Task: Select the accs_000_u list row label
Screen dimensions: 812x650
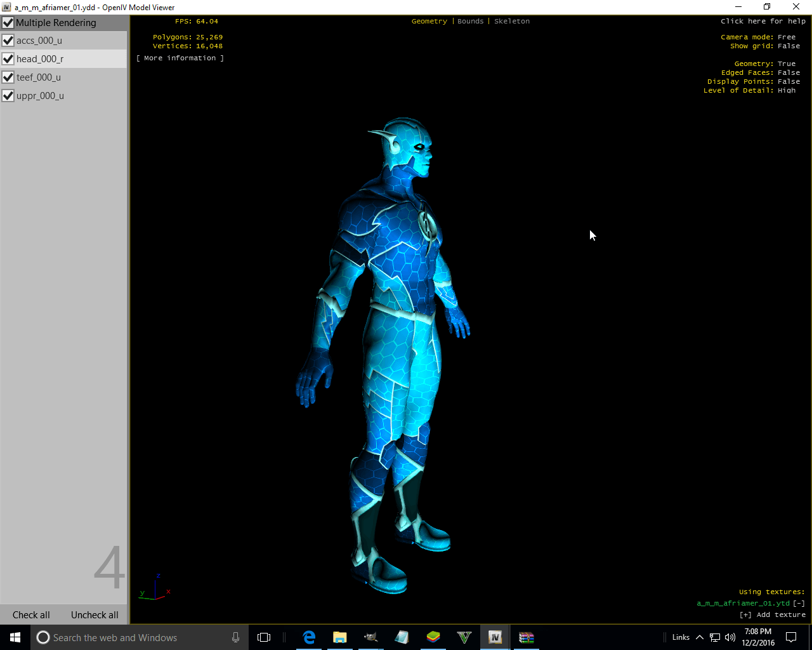Action: [x=39, y=41]
